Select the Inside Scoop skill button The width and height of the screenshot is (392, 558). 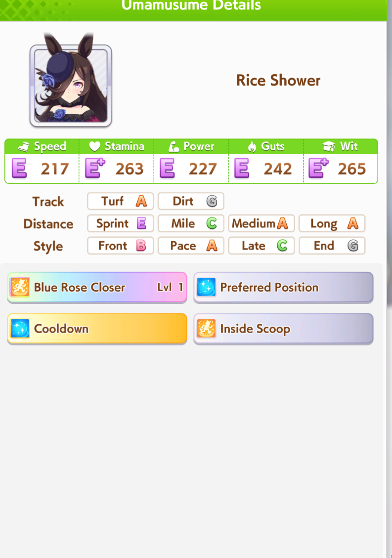click(283, 329)
